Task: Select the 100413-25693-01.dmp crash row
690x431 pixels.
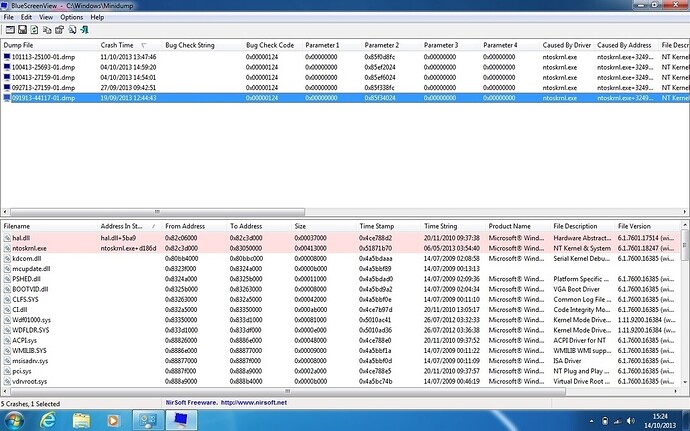Action: pos(345,67)
